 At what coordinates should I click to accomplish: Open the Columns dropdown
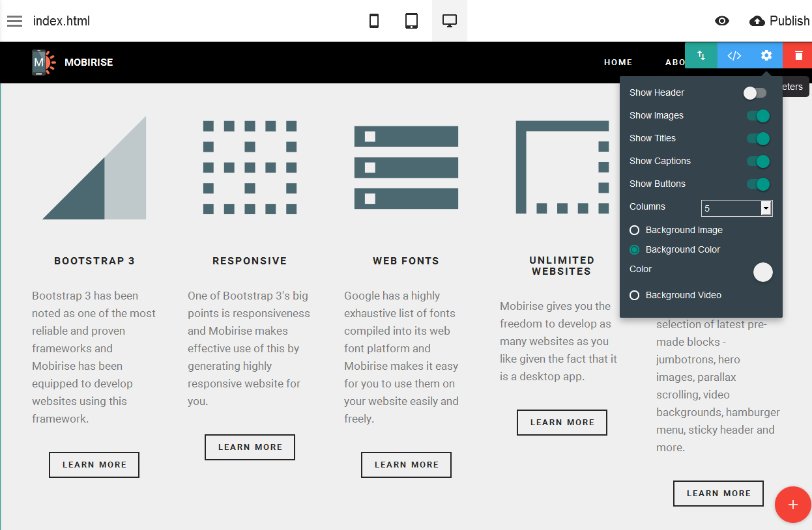click(737, 208)
